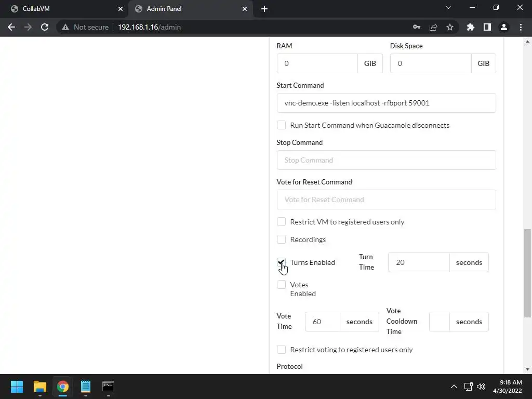Open the Chrome extensions puzzle icon
This screenshot has width=532, height=399.
[471, 27]
